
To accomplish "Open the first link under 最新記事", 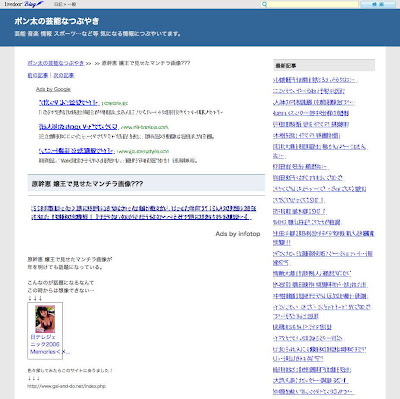I will [x=314, y=80].
